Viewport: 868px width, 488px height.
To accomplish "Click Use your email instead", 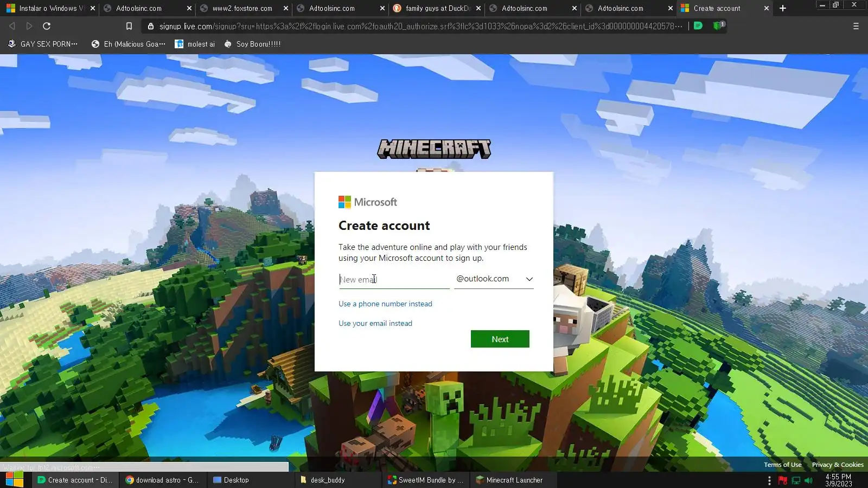I will (x=375, y=323).
